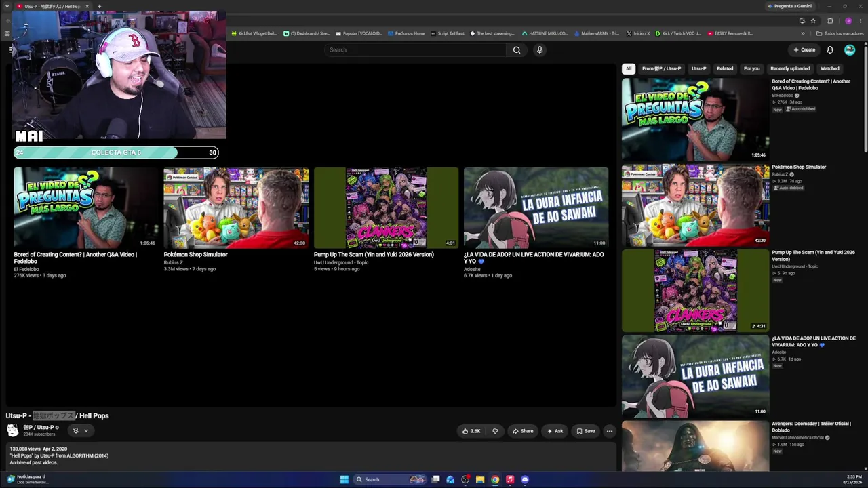Open Discord from the taskbar

point(525,479)
